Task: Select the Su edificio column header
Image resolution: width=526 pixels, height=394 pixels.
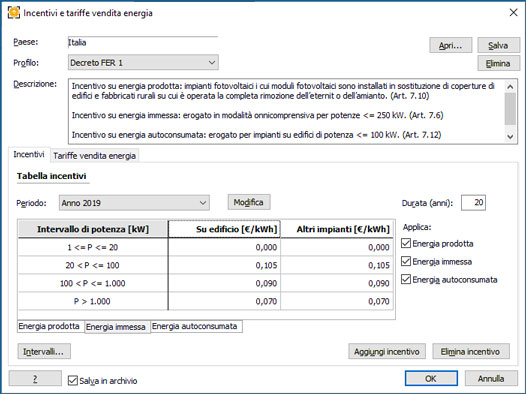Action: 224,229
